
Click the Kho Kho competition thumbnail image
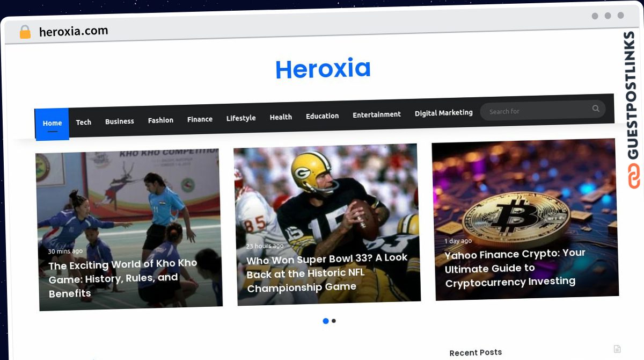129,229
